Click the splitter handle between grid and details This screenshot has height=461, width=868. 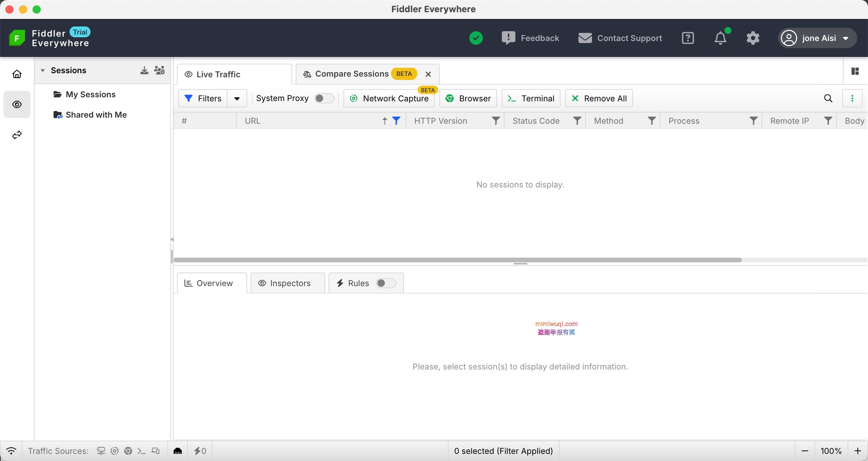tap(520, 264)
